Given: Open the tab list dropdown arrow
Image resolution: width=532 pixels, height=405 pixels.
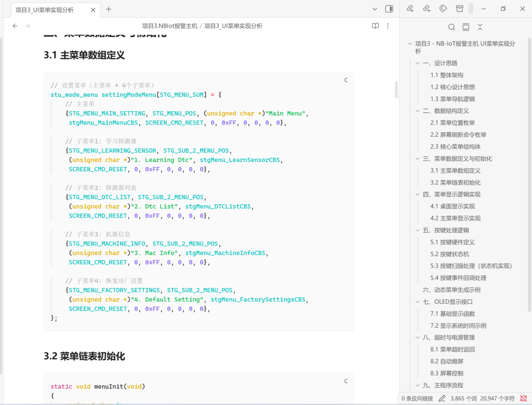Looking at the screenshot, I should [x=375, y=9].
